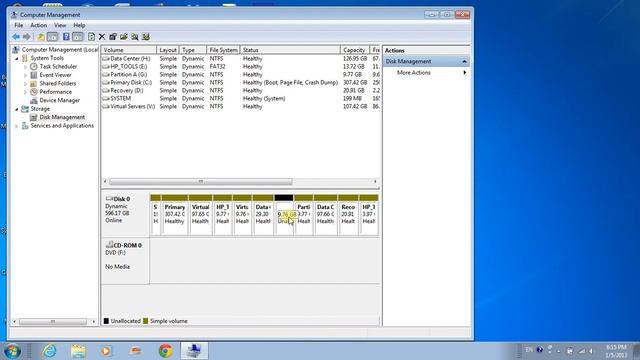Sort by the File System column header
Viewport: 640px width, 360px height.
pyautogui.click(x=223, y=50)
